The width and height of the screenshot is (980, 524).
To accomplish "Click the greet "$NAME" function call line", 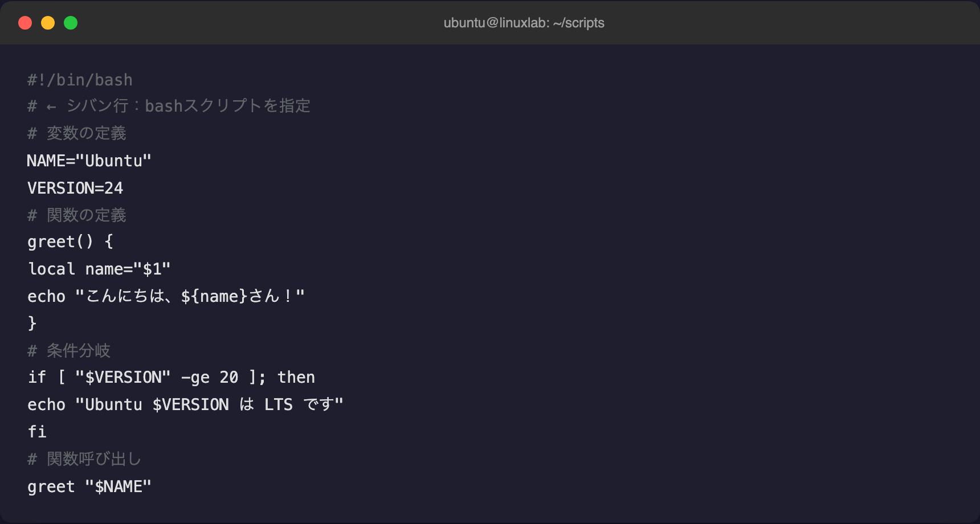I will click(x=89, y=486).
